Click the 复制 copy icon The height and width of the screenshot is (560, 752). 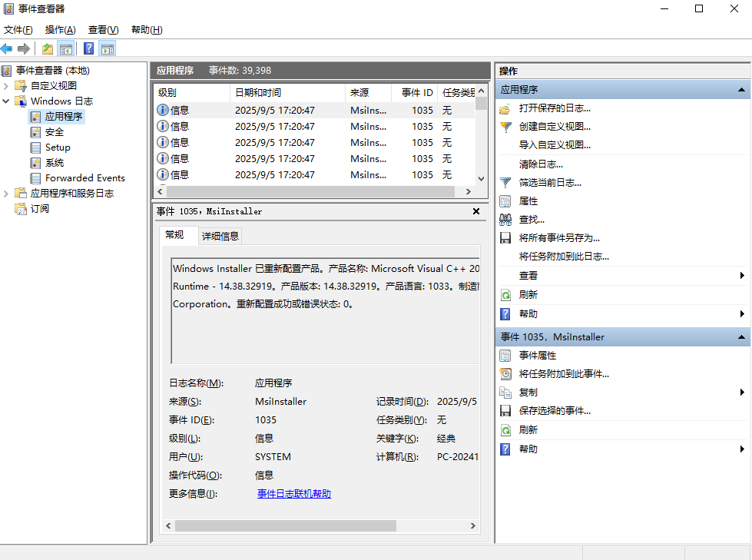(x=505, y=393)
